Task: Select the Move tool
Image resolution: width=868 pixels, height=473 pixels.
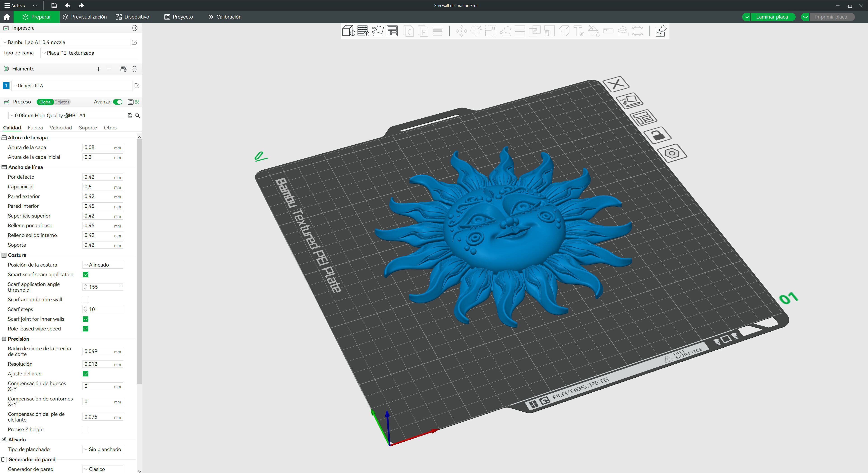Action: pyautogui.click(x=461, y=31)
